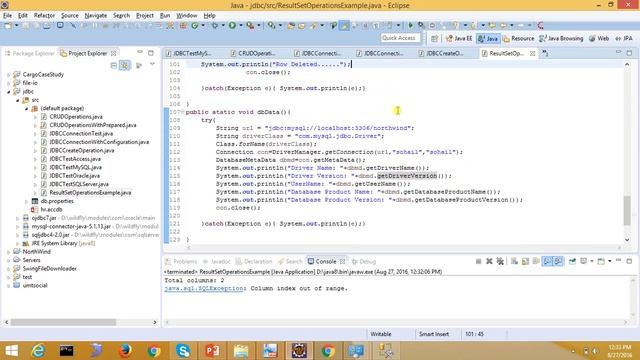Toggle Show Console on Standard Error change
The width and height of the screenshot is (640, 360).
coord(558,261)
